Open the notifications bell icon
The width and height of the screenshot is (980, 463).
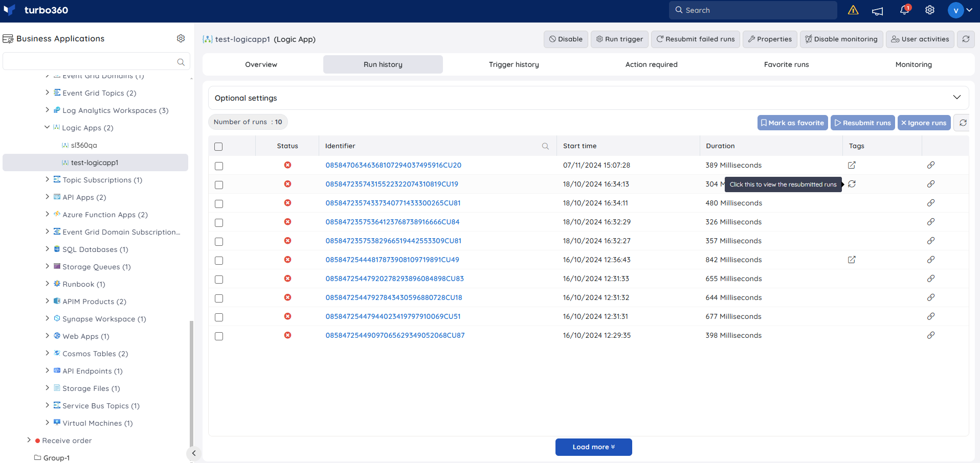tap(904, 10)
